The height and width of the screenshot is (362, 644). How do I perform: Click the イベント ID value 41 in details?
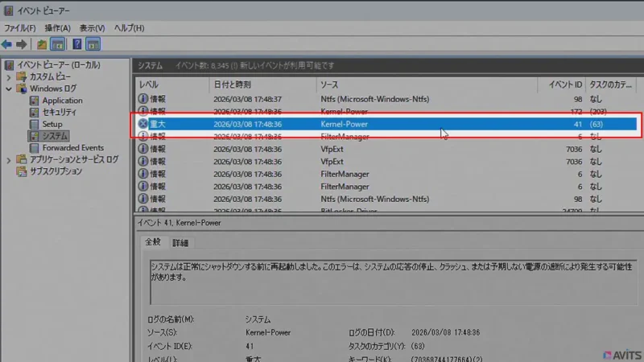[x=250, y=346]
